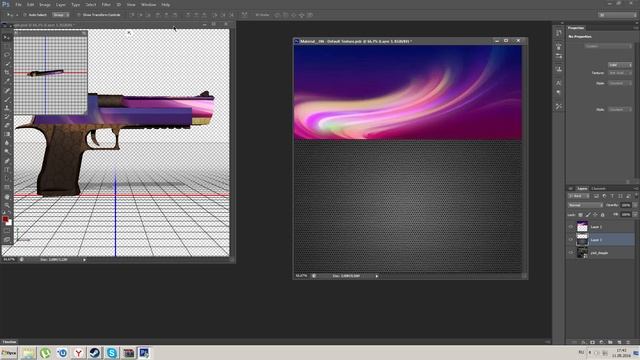Open the Help menu
This screenshot has width=640, height=360.
click(x=165, y=4)
